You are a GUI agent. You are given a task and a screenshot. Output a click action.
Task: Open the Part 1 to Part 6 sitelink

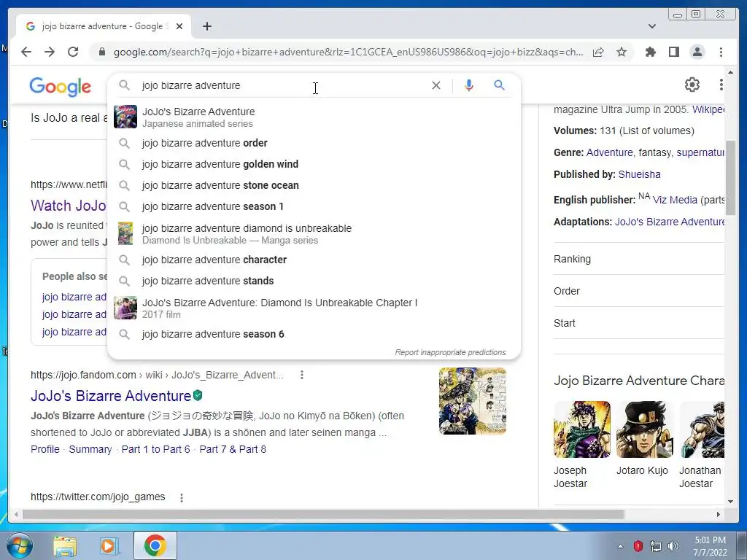pos(156,449)
